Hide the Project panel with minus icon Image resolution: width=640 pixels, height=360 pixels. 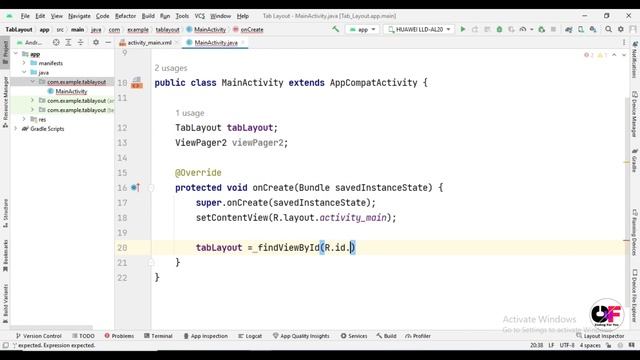tap(108, 42)
